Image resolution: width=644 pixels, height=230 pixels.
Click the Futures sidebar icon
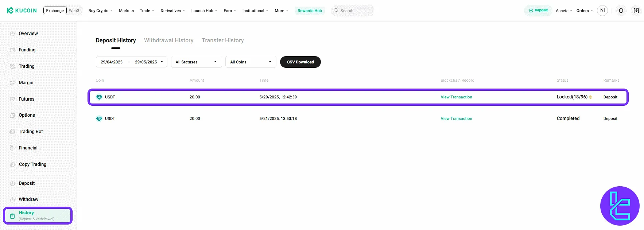pyautogui.click(x=12, y=99)
